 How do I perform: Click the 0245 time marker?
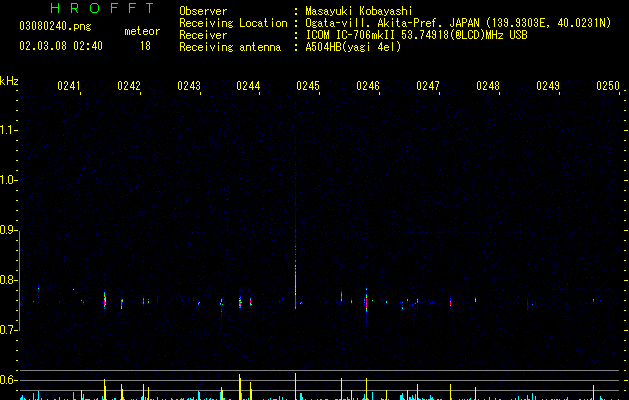(x=308, y=86)
